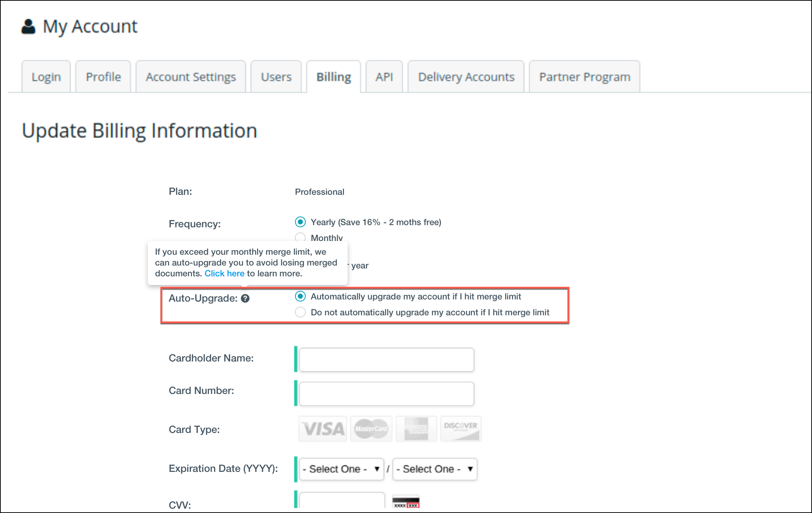The height and width of the screenshot is (513, 812).
Task: Open the Delivery Accounts tab
Action: click(466, 77)
